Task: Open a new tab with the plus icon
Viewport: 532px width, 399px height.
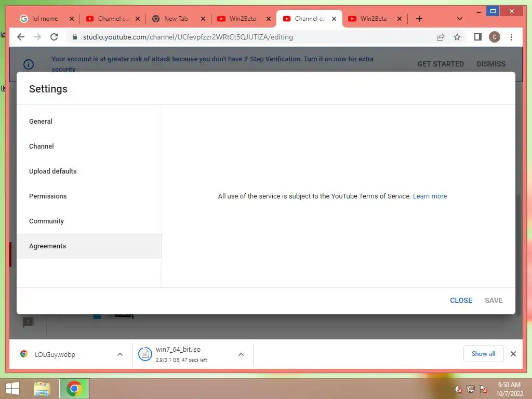Action: point(419,19)
